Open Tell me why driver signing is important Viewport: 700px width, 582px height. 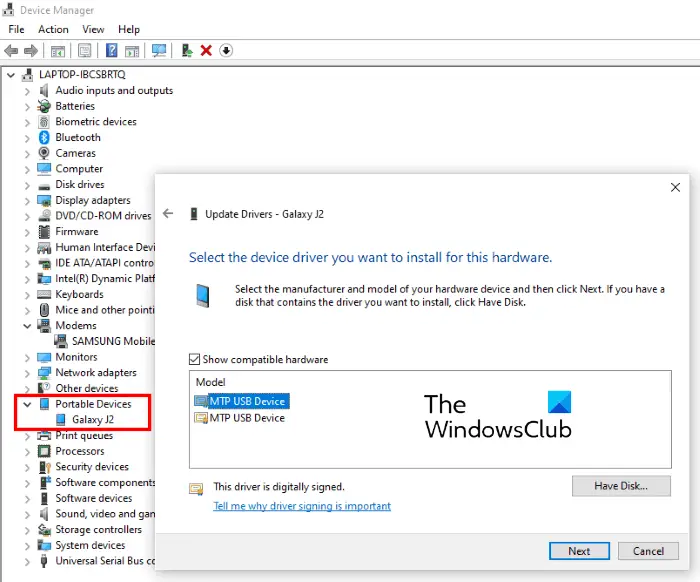pos(302,506)
